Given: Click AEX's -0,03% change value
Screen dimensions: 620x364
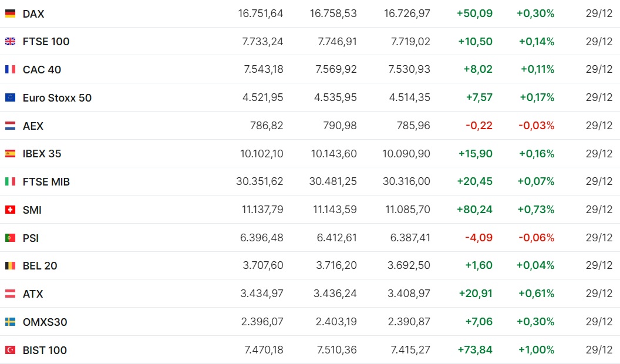Looking at the screenshot, I should pos(536,126).
